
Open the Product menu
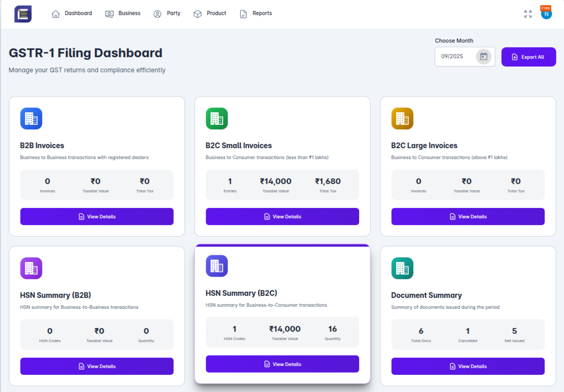click(210, 13)
